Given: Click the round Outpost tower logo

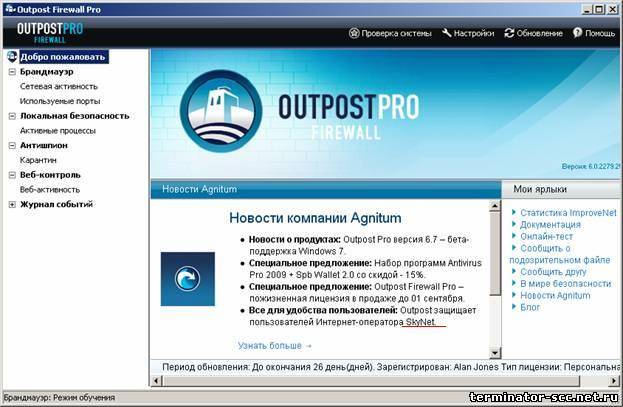Looking at the screenshot, I should 221,111.
